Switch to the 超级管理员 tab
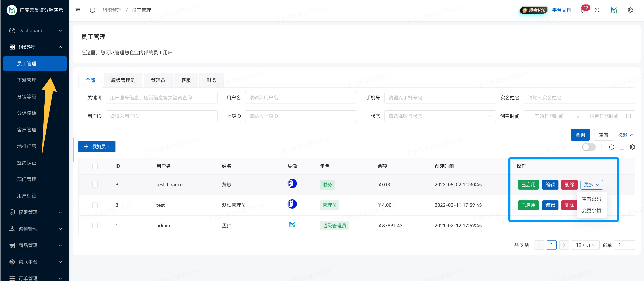The image size is (644, 281). pos(123,80)
